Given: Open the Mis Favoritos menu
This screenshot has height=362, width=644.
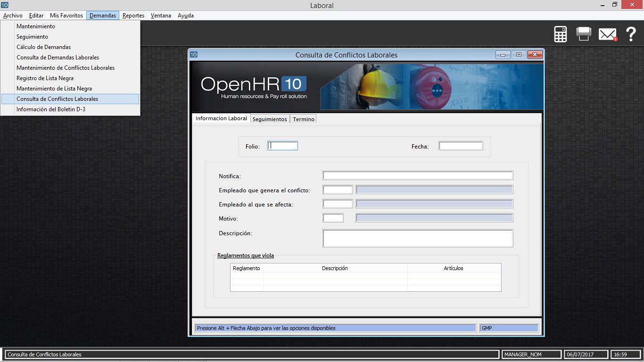Looking at the screenshot, I should coord(66,16).
